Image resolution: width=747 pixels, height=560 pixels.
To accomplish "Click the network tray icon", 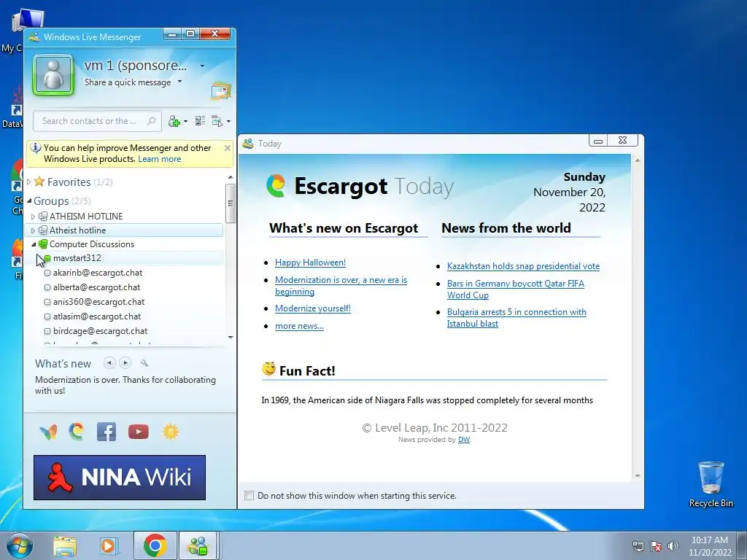I will click(x=638, y=546).
